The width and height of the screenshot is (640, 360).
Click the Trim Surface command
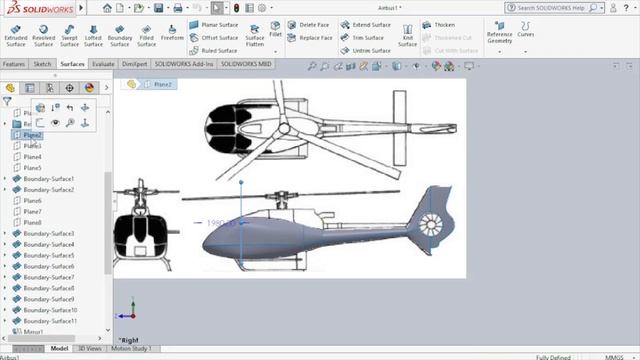(362, 38)
